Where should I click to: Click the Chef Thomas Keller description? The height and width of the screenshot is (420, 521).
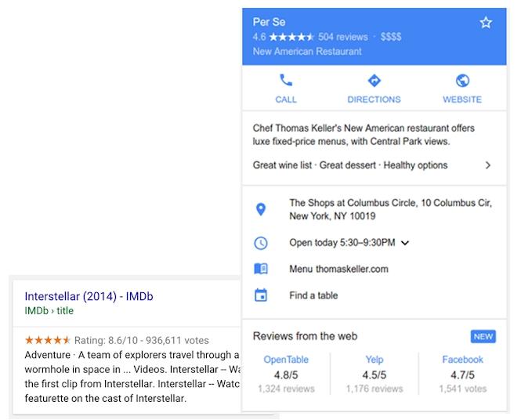pyautogui.click(x=364, y=135)
